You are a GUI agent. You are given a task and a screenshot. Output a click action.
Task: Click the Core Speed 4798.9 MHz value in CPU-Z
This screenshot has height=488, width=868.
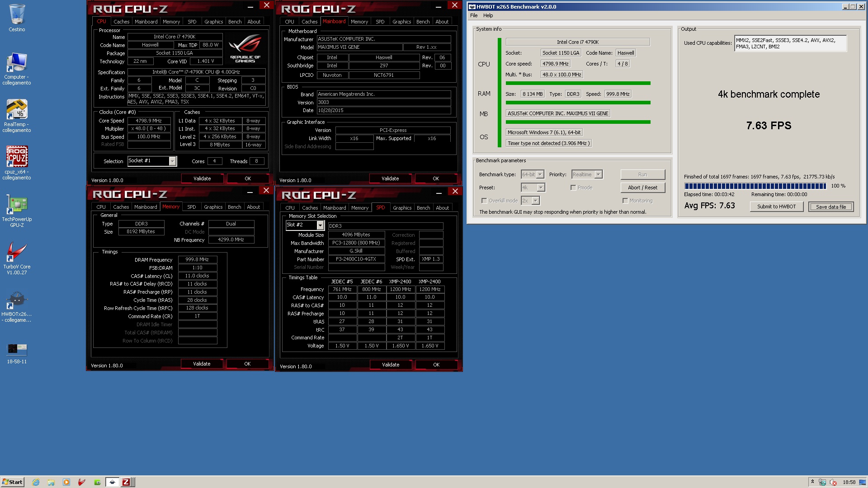(x=149, y=121)
